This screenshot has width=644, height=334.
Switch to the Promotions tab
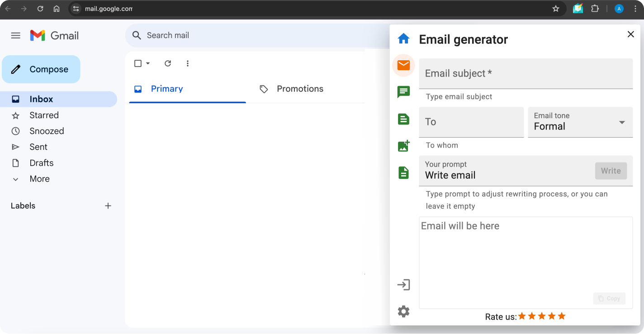(x=299, y=89)
